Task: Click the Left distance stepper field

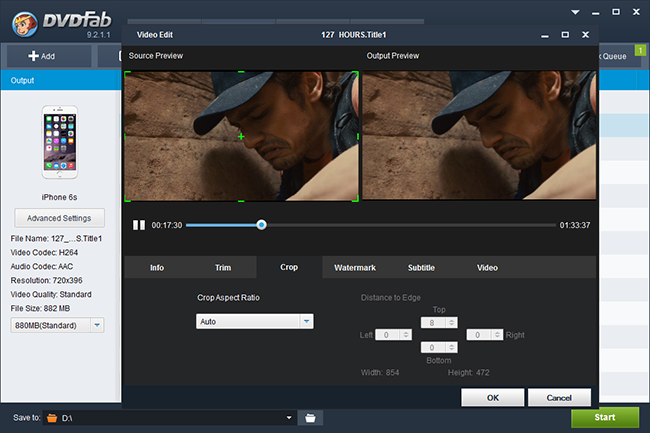Action: [x=393, y=335]
